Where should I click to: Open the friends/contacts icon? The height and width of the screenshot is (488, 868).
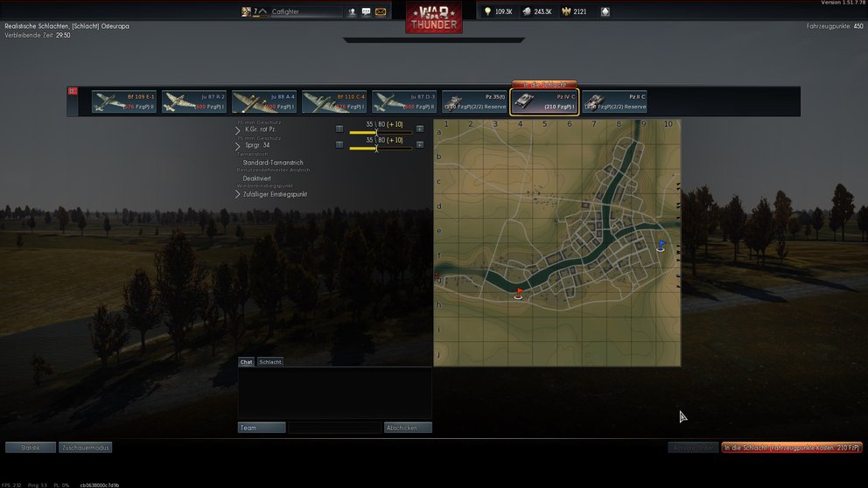click(x=352, y=11)
